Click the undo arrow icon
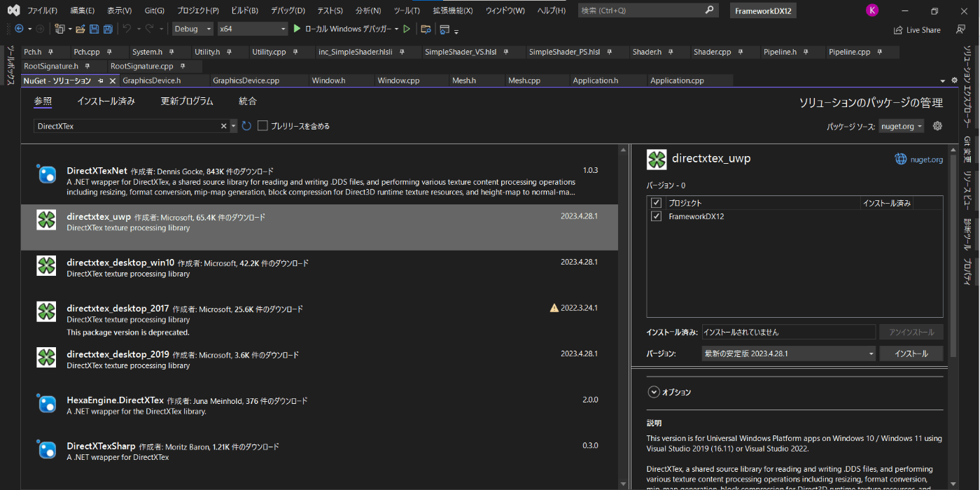 [x=127, y=29]
